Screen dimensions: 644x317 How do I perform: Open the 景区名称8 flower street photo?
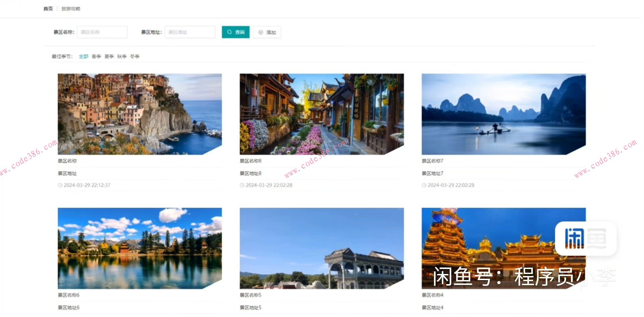coord(322,114)
